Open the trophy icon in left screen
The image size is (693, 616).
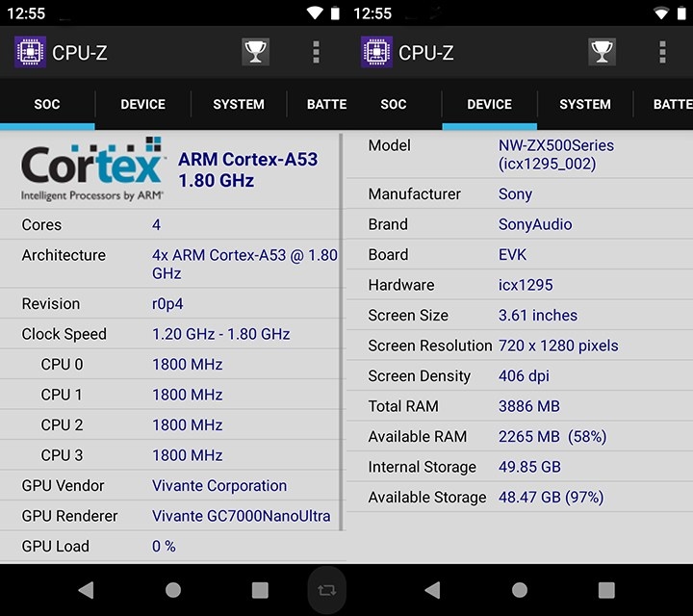click(255, 52)
